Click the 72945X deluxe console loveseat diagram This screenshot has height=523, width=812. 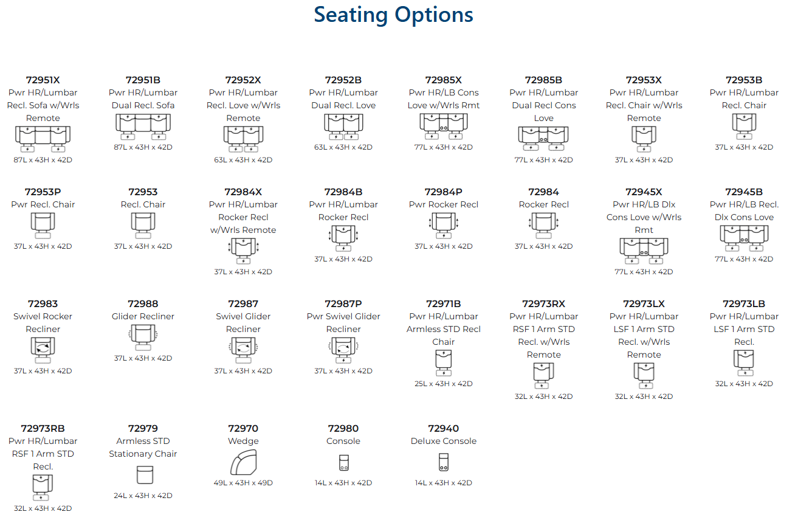point(644,251)
